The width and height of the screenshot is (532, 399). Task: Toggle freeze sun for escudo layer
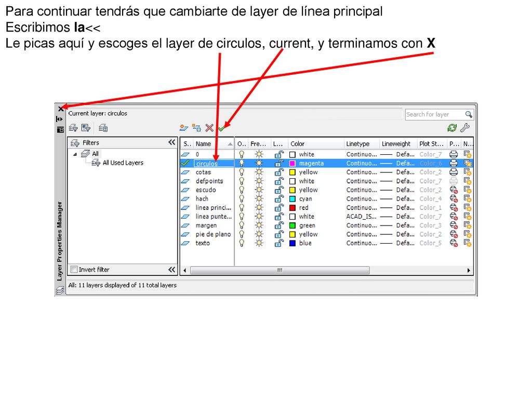259,190
